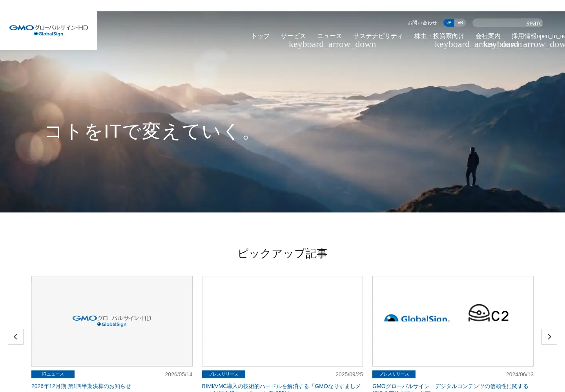Open the GlobalSign C2 thumbnail card
The width and height of the screenshot is (565, 392).
coord(453,321)
